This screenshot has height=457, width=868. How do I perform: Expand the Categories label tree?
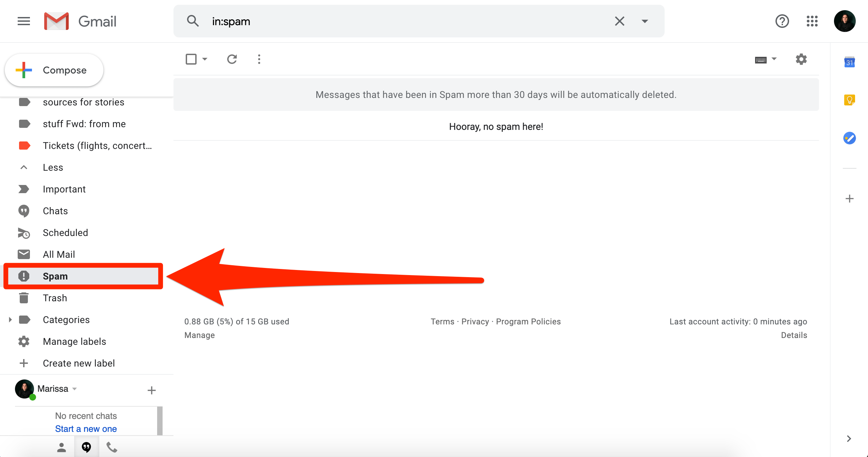[x=10, y=320]
